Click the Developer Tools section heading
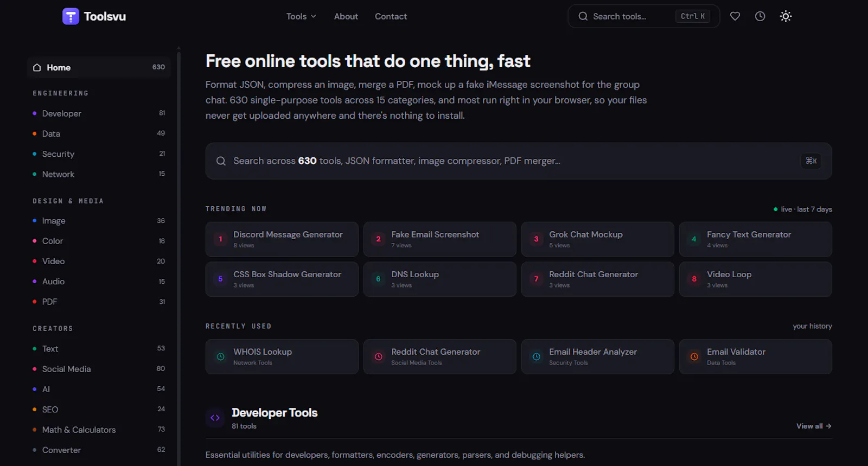 [275, 413]
